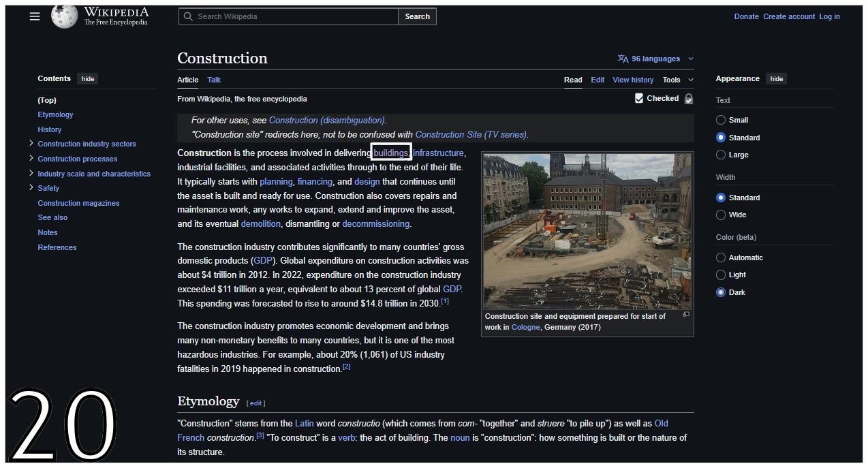Switch color mode to Light
The width and height of the screenshot is (868, 468).
tap(721, 275)
